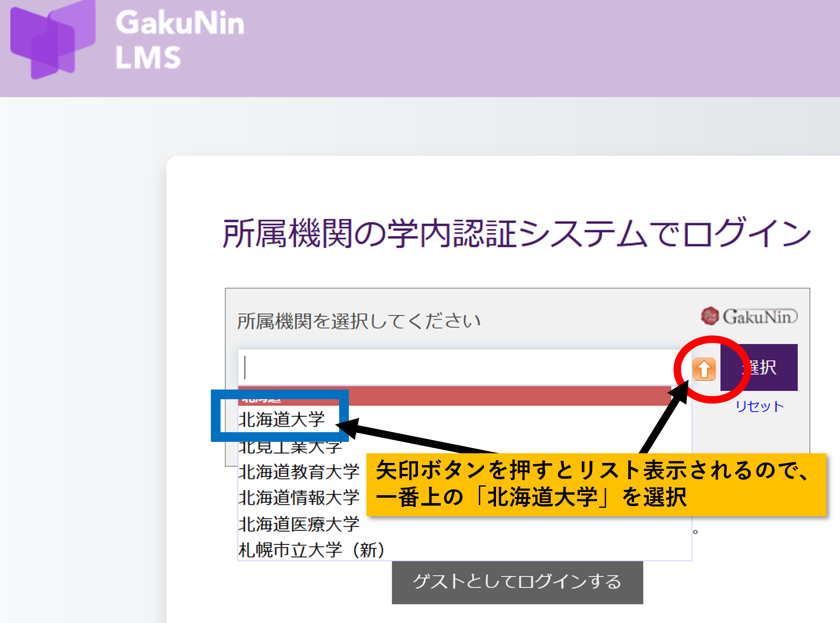Select 北海道情報大学 from the list

299,498
